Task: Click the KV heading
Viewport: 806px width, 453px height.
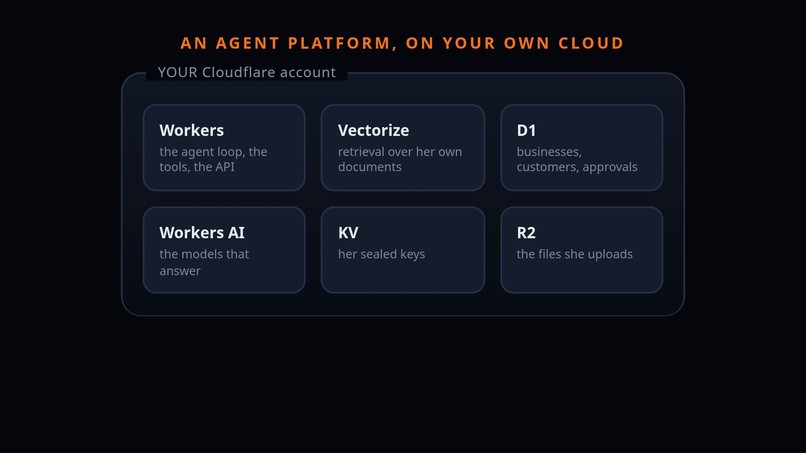Action: [x=348, y=232]
